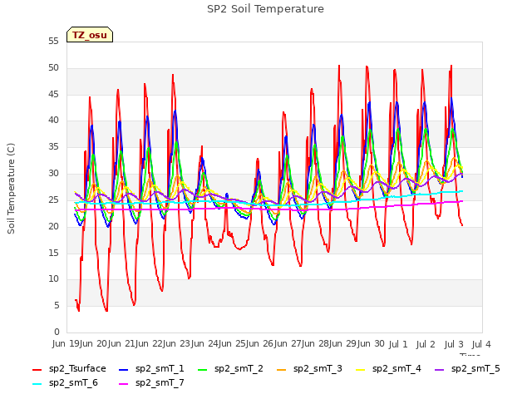Click the yellow sp2_smT_4 legend swatch

tap(360, 369)
